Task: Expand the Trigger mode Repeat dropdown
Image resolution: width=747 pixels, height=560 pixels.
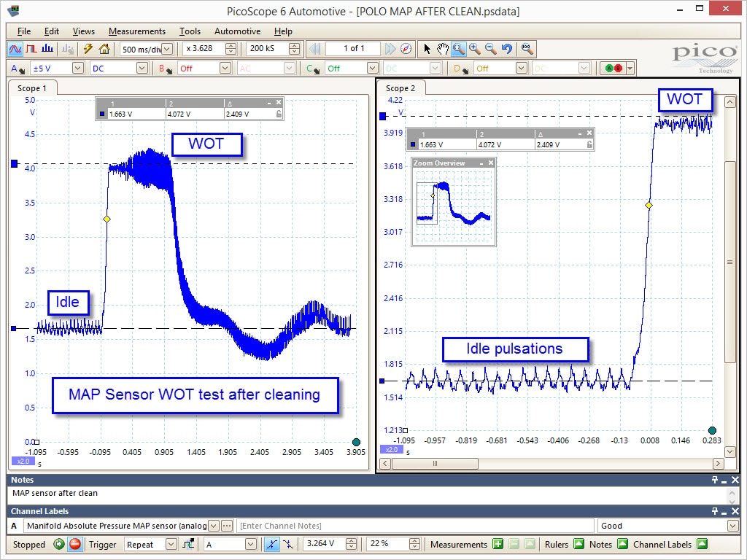Action: tap(171, 544)
